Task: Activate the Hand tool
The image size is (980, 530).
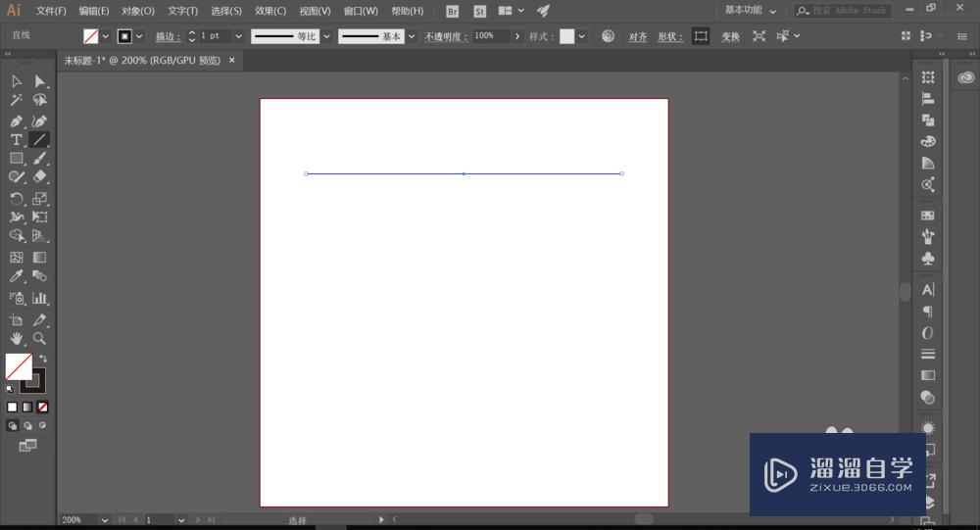Action: coord(17,339)
